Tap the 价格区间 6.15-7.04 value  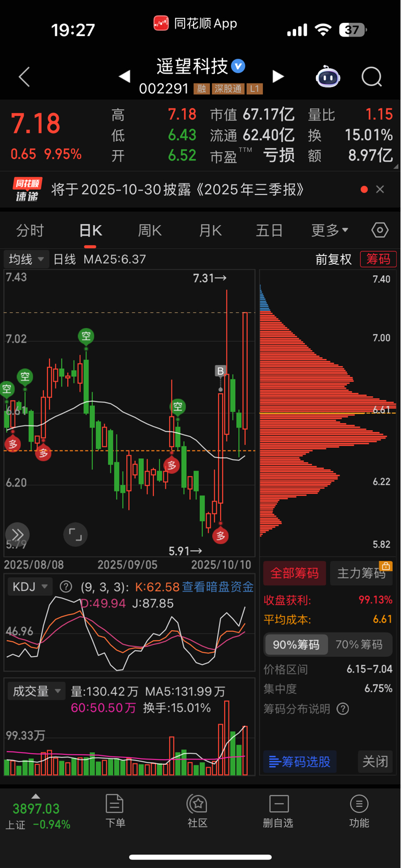(x=369, y=669)
